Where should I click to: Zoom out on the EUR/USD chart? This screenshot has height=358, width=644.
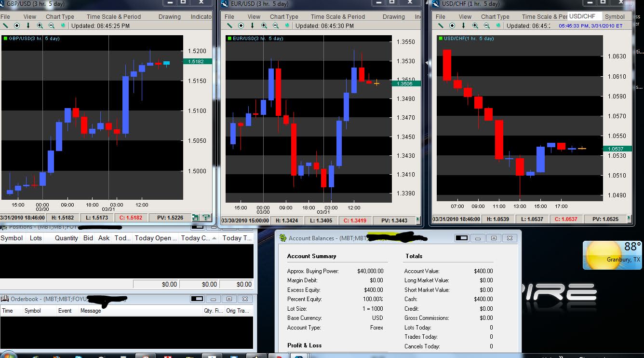click(x=276, y=26)
